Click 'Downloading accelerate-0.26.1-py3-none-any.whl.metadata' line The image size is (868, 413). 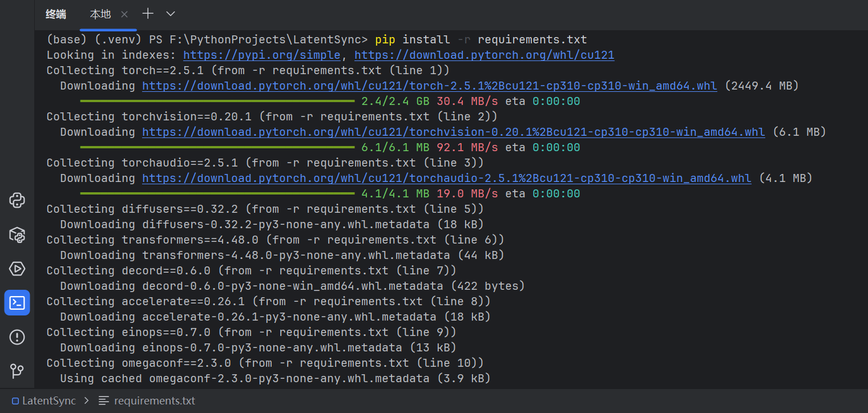tap(276, 317)
